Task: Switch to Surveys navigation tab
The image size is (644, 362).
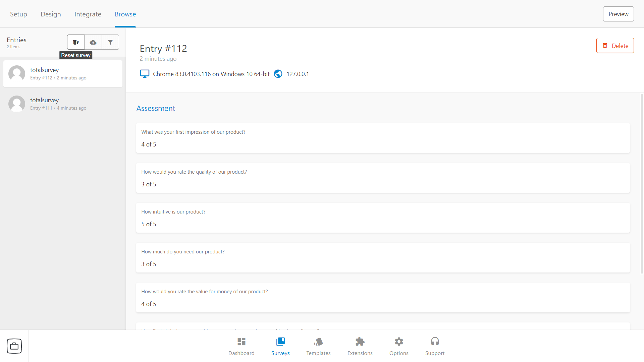Action: 280,346
